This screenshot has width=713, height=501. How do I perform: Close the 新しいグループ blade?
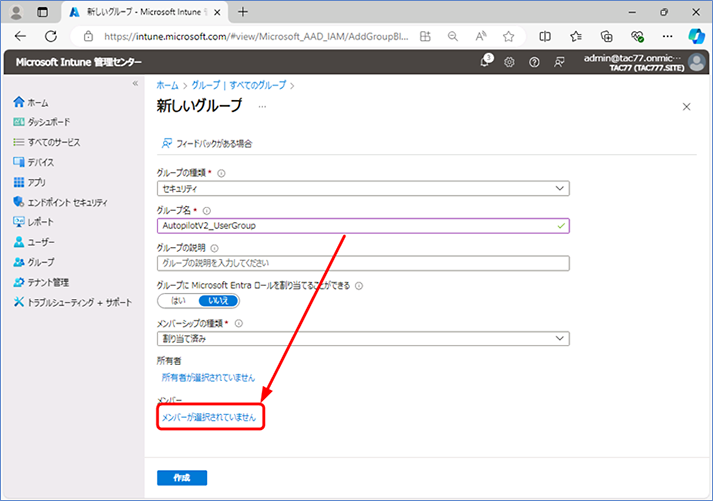pos(687,107)
